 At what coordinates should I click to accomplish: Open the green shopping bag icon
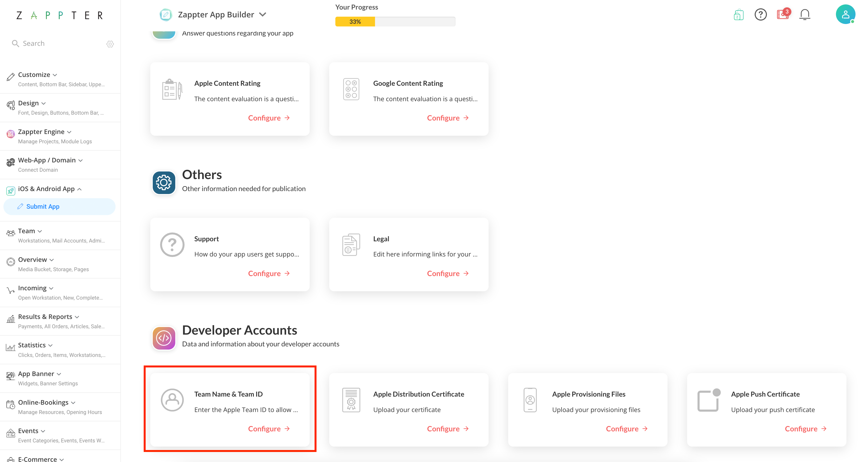(738, 14)
